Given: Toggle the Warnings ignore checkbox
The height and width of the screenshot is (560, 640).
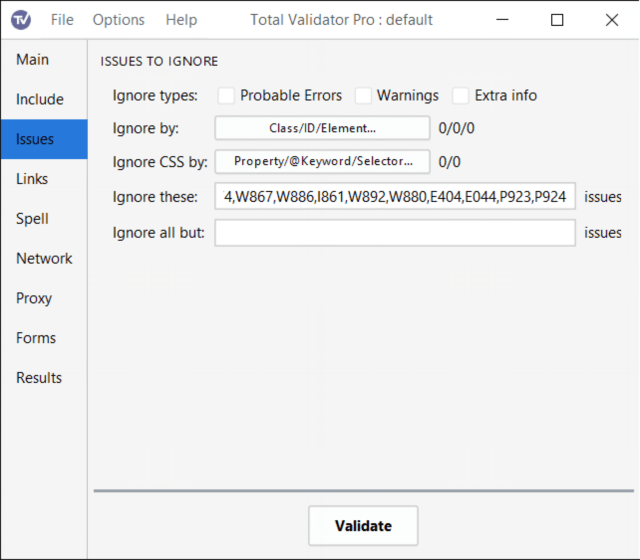Looking at the screenshot, I should tap(363, 96).
